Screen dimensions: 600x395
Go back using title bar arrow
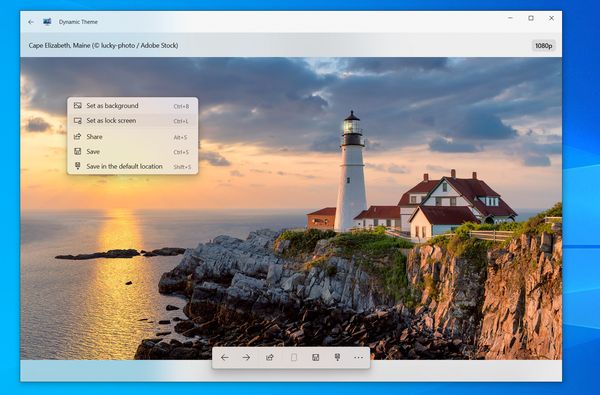[x=31, y=22]
